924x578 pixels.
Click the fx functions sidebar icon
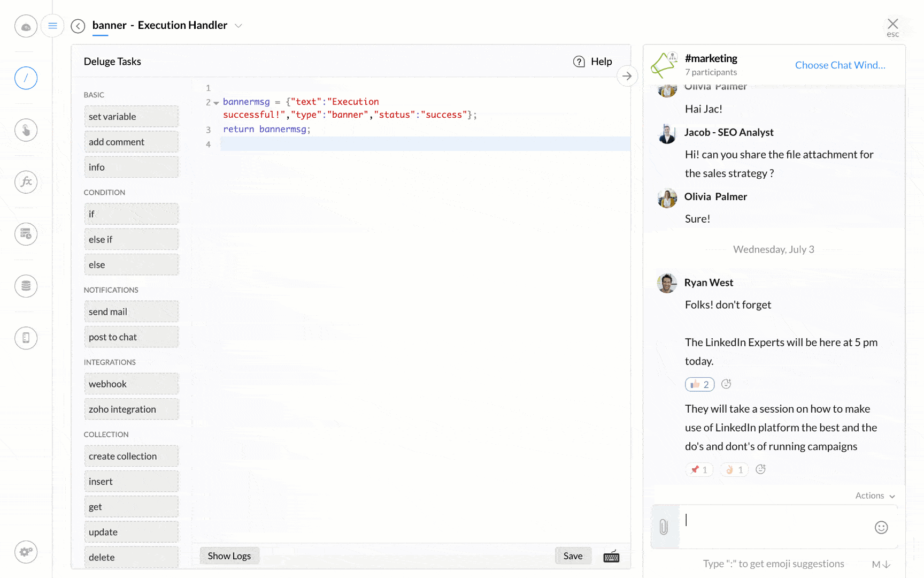pyautogui.click(x=26, y=182)
